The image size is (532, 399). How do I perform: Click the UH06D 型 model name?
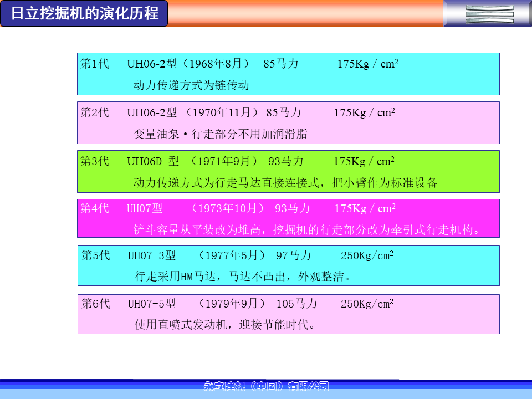pyautogui.click(x=153, y=161)
